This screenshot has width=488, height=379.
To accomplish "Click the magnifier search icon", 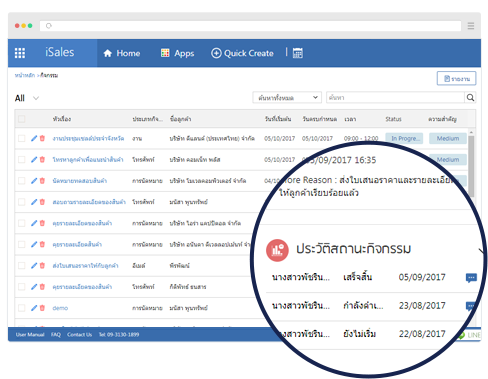I will (x=470, y=98).
